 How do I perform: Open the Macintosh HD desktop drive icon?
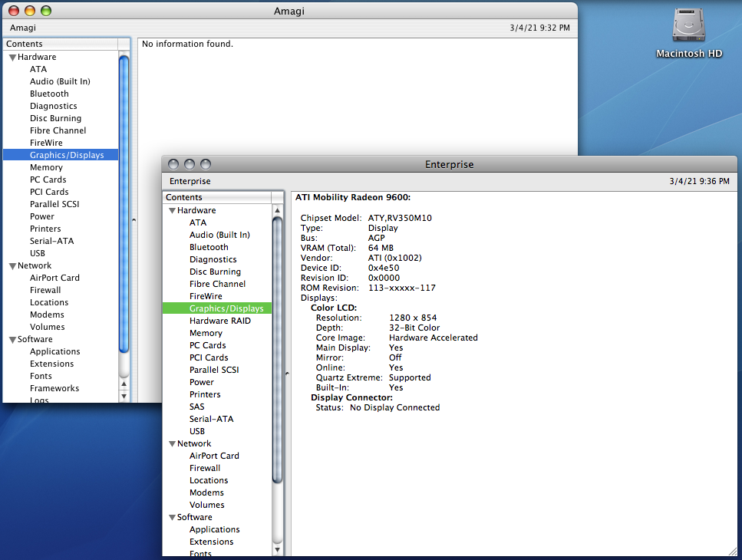point(689,25)
